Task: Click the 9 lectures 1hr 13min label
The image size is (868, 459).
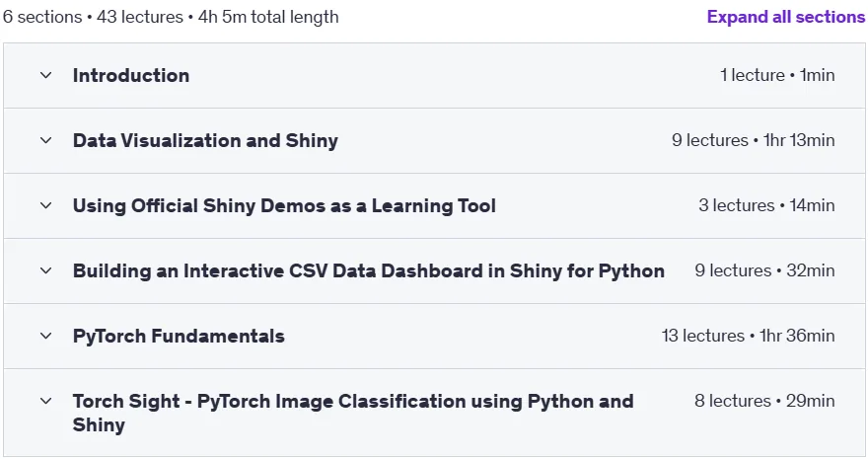Action: [x=754, y=140]
